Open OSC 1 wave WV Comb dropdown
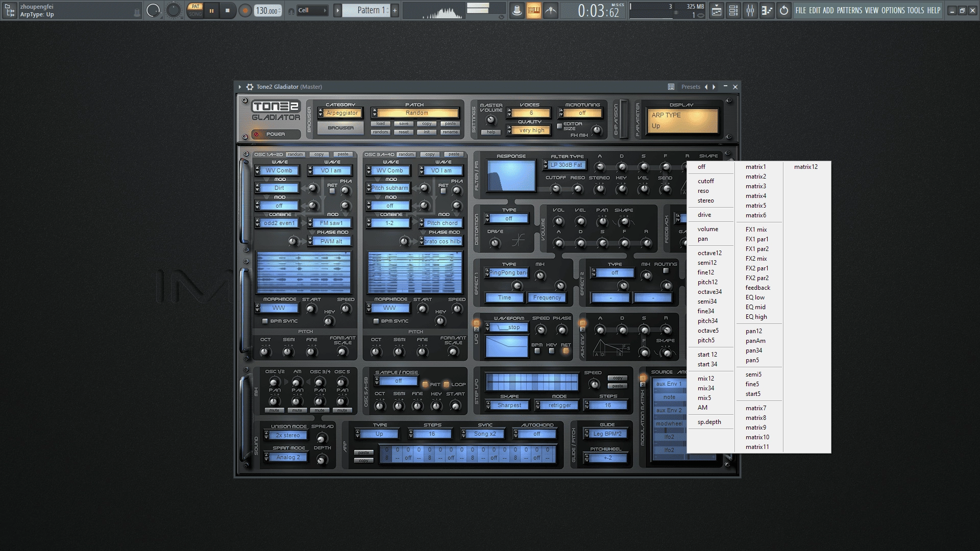Image resolution: width=980 pixels, height=551 pixels. [277, 170]
